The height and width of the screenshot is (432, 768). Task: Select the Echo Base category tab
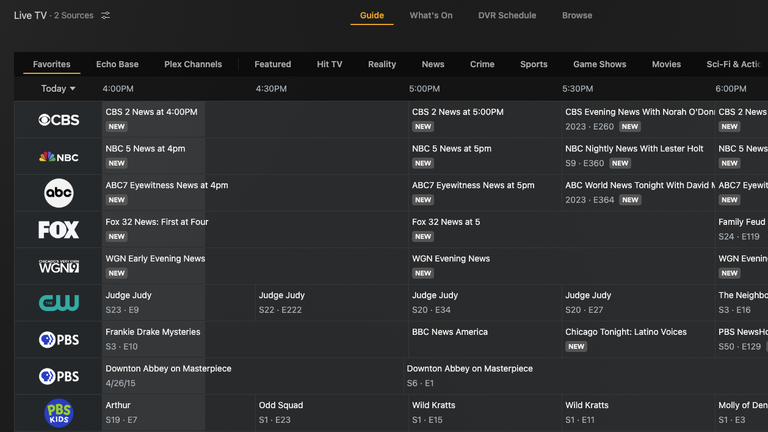117,64
